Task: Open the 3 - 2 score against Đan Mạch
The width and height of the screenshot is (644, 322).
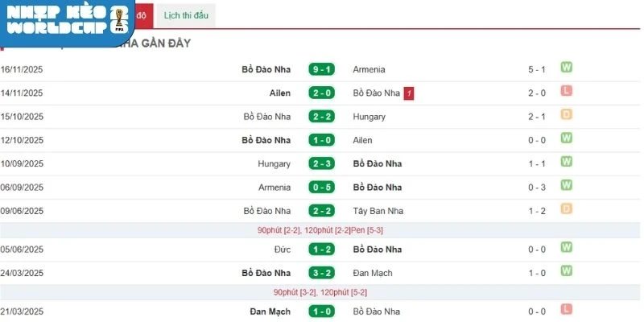Action: pyautogui.click(x=322, y=272)
